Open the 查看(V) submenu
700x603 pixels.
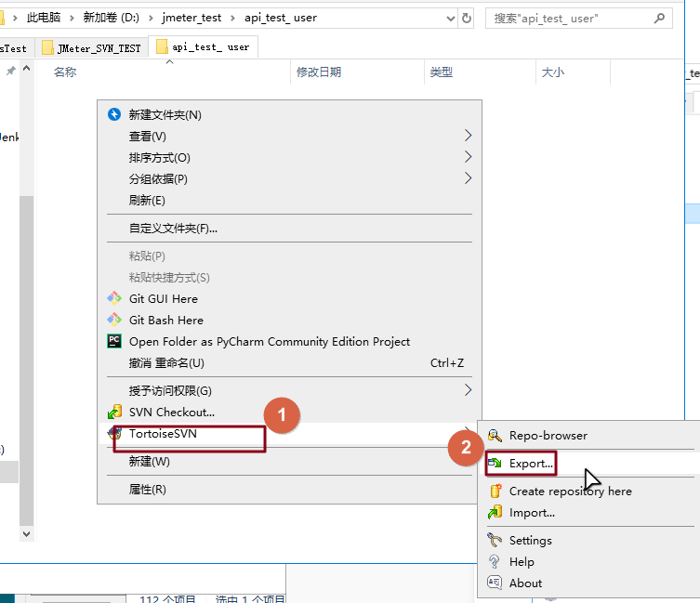(290, 137)
